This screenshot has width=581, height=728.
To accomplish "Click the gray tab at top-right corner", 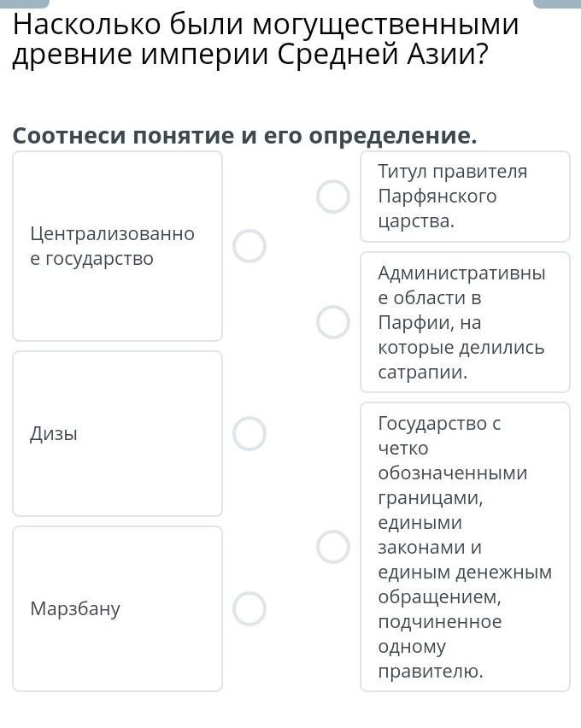I will click(557, 3).
